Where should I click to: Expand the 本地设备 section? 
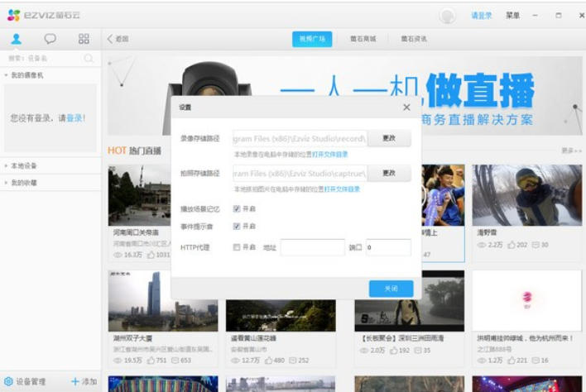7,166
